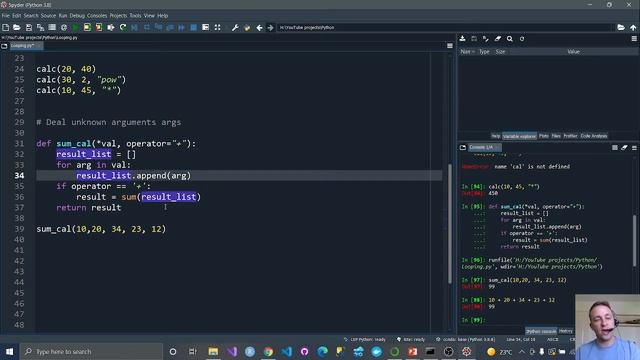
Task: Click the Run current cell icon
Action: point(87,28)
